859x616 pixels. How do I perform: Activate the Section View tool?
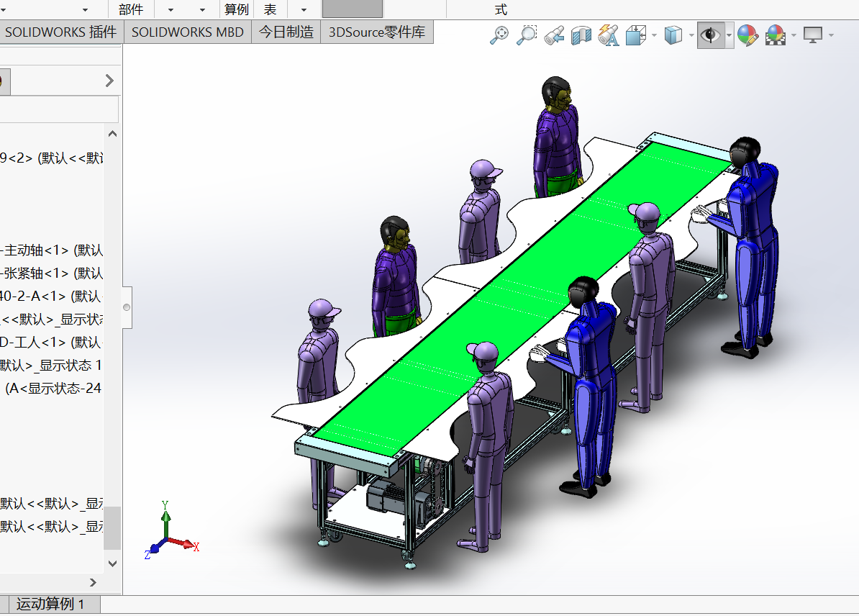581,35
